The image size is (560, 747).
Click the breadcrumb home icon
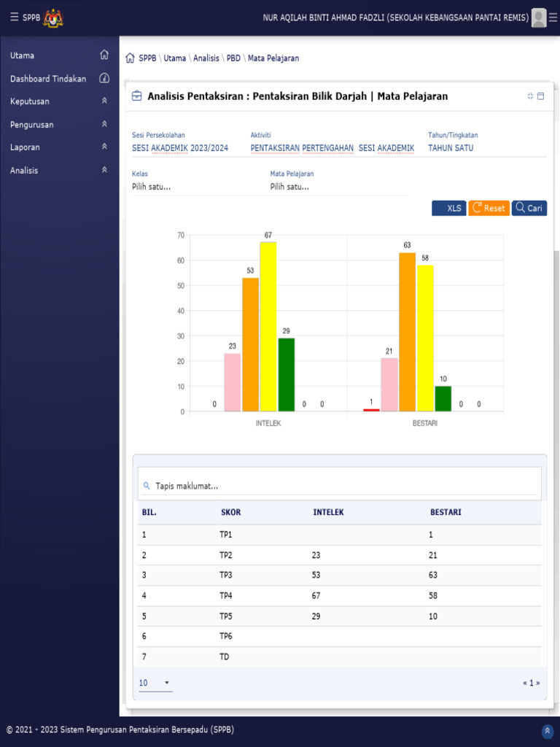(130, 58)
